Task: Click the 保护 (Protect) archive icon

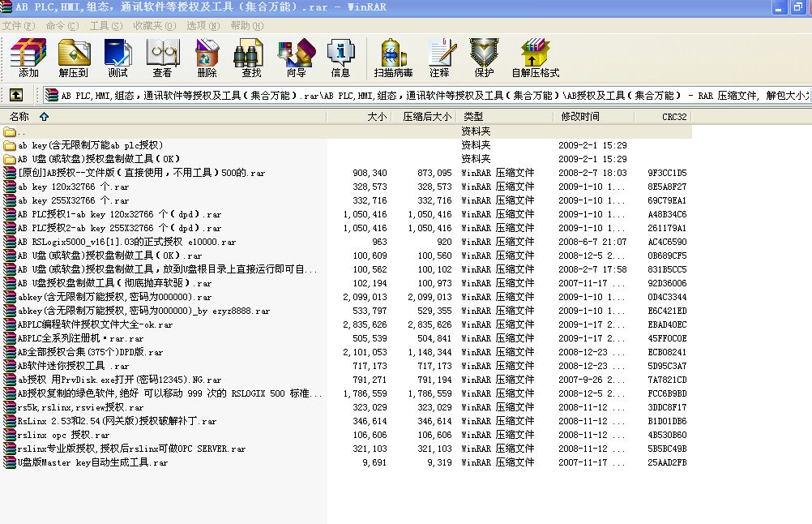Action: [x=484, y=57]
